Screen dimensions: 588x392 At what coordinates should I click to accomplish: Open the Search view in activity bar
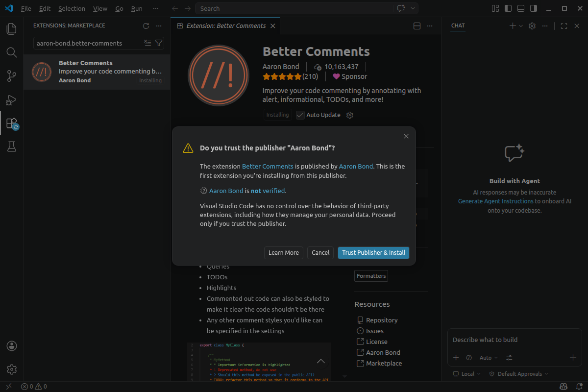pos(11,52)
